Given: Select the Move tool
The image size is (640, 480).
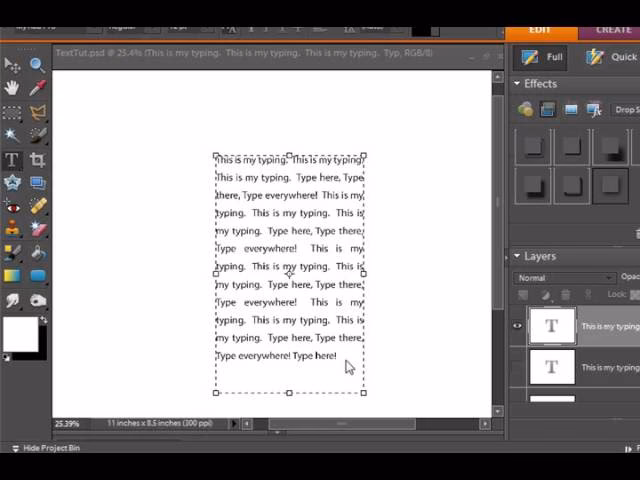Looking at the screenshot, I should click(12, 65).
